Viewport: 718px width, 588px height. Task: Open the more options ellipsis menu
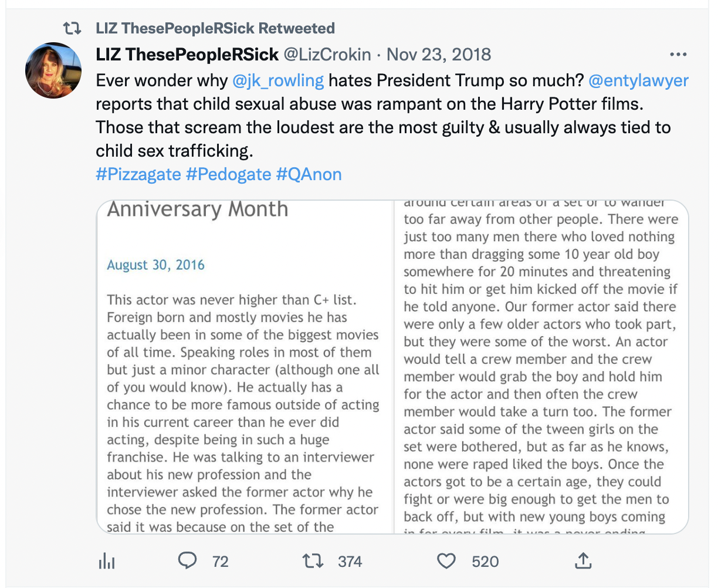(x=678, y=54)
